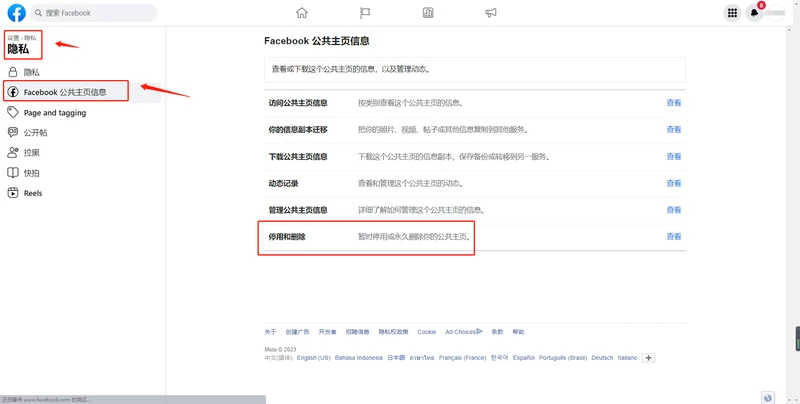Click footer link 帮助

[518, 332]
